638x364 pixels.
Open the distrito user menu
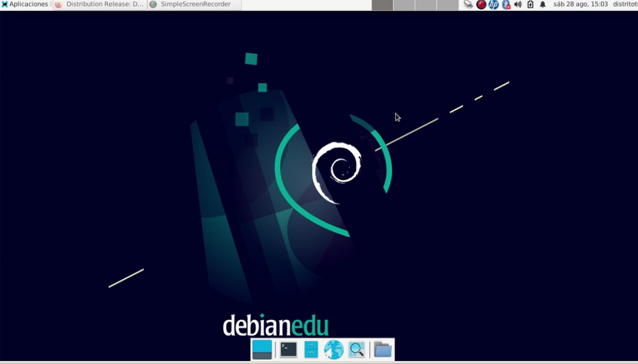[625, 4]
